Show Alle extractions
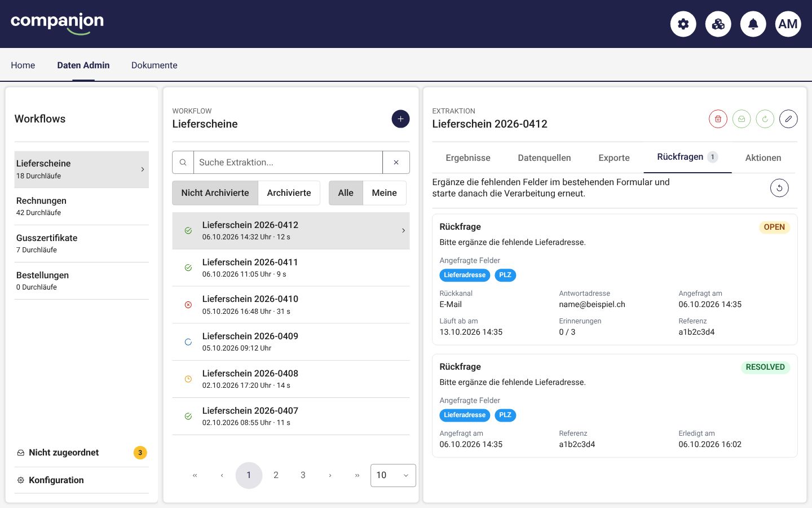The image size is (812, 508). [x=346, y=193]
